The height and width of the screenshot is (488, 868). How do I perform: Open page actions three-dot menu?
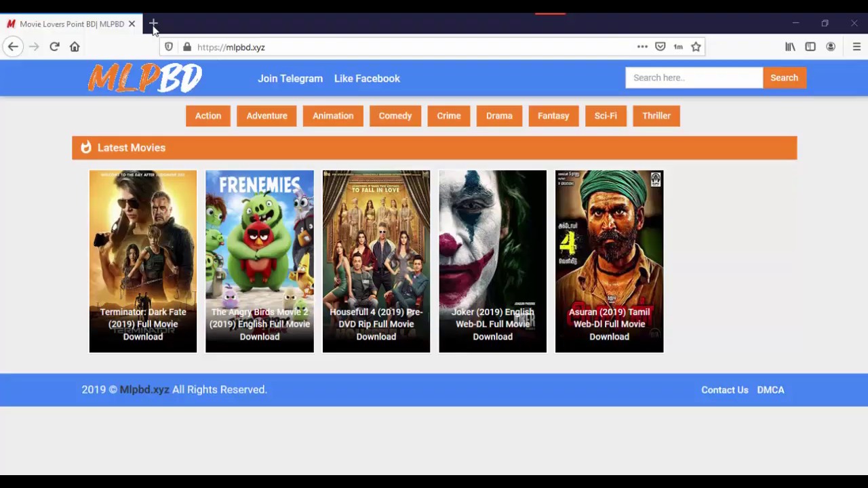point(642,47)
